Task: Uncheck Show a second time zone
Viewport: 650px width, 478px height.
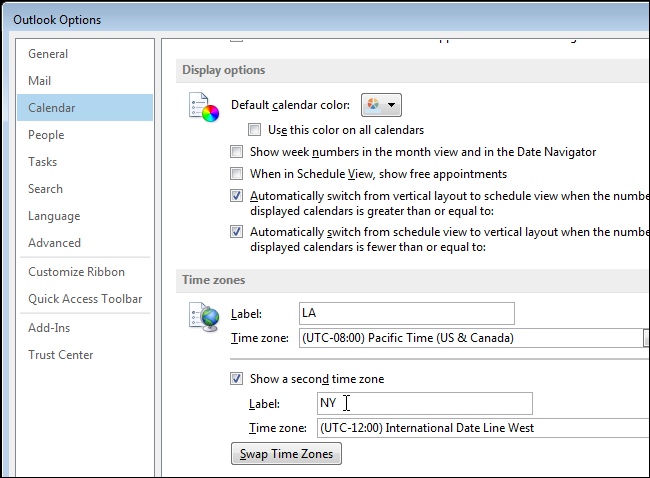Action: click(236, 379)
